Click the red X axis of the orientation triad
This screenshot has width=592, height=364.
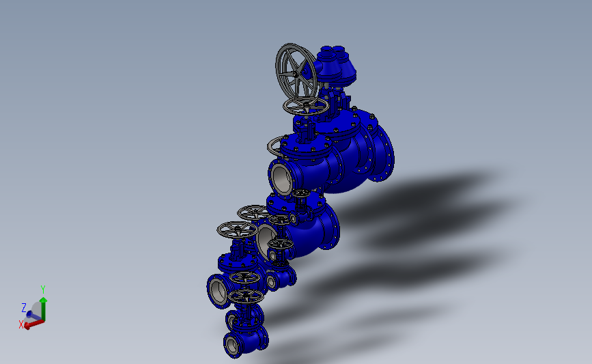(x=33, y=324)
